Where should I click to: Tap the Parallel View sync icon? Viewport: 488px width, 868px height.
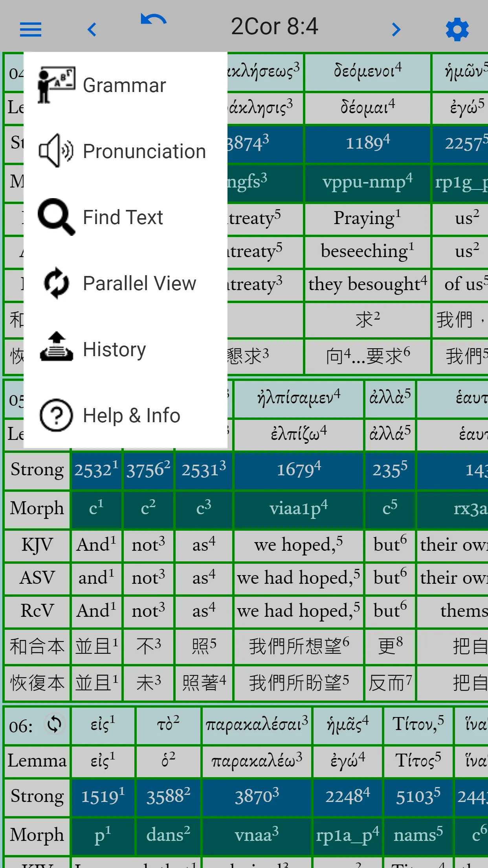coord(56,283)
